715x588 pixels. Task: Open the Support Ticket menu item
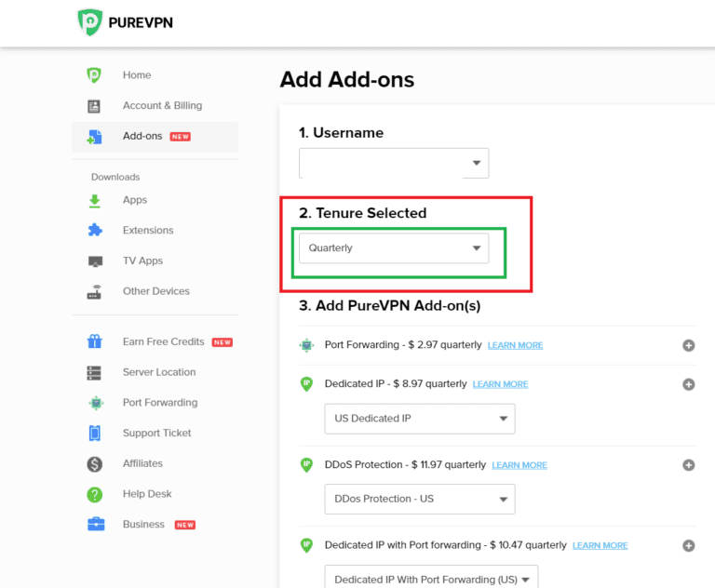[x=156, y=434]
